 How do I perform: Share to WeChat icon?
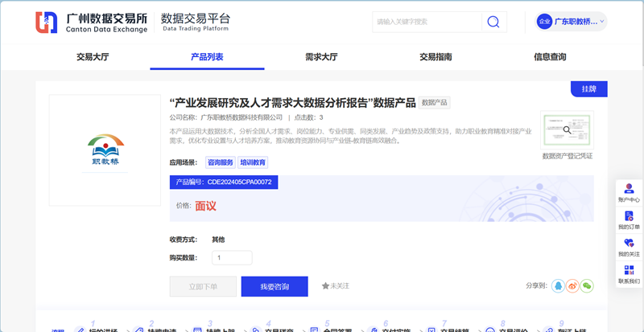pyautogui.click(x=587, y=285)
